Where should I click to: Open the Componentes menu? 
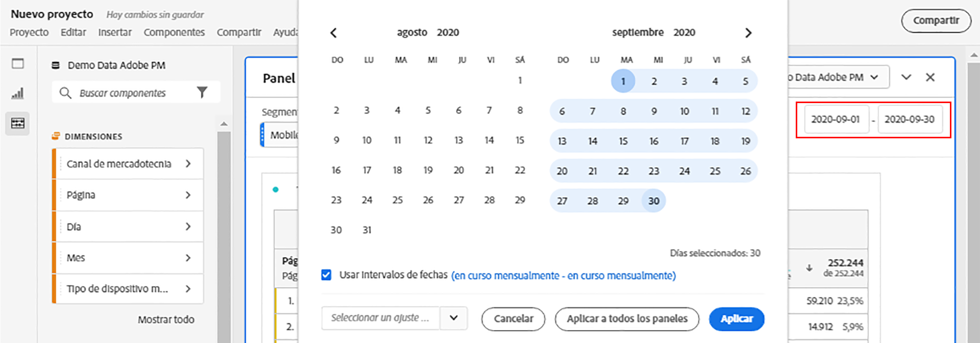click(x=174, y=32)
